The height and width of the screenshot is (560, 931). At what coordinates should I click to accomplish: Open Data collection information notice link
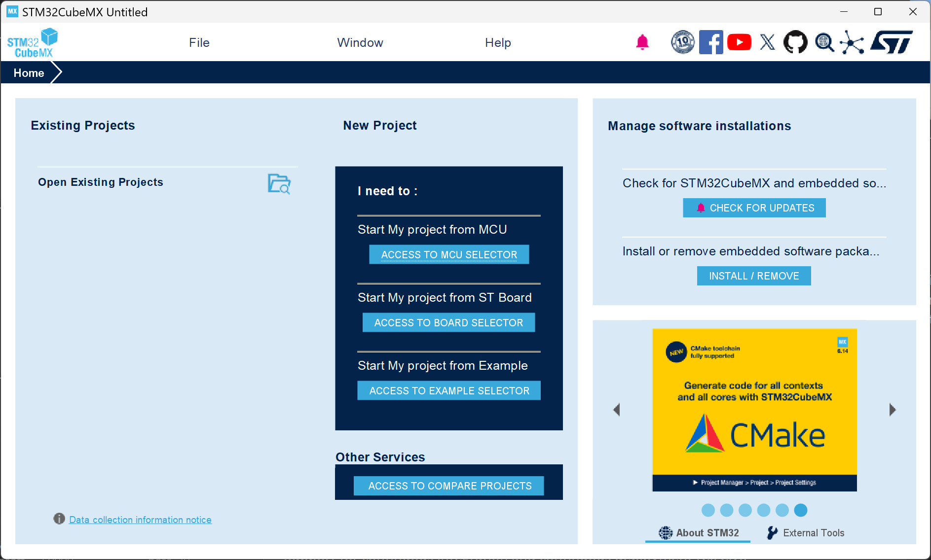[140, 520]
